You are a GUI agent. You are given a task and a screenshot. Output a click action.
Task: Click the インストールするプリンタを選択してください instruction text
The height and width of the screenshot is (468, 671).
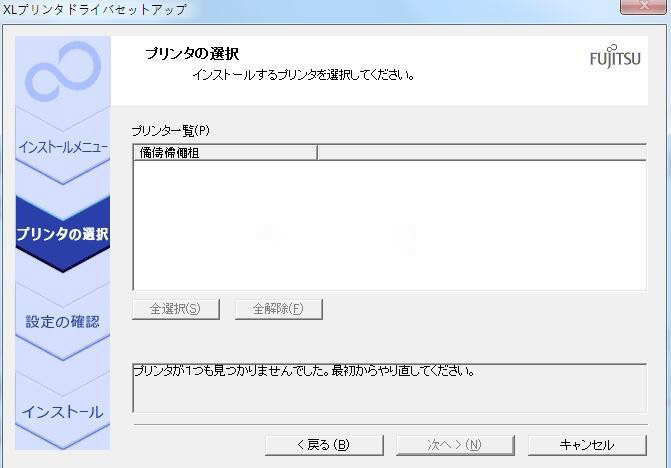click(x=303, y=75)
